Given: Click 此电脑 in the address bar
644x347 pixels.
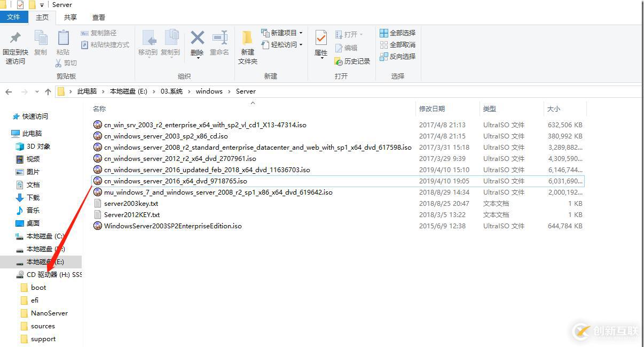Looking at the screenshot, I should (87, 91).
